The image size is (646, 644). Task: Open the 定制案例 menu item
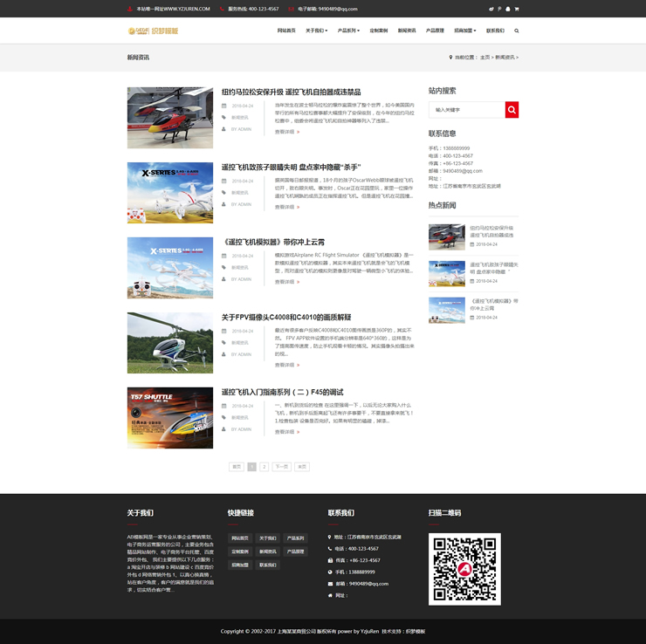click(x=379, y=31)
